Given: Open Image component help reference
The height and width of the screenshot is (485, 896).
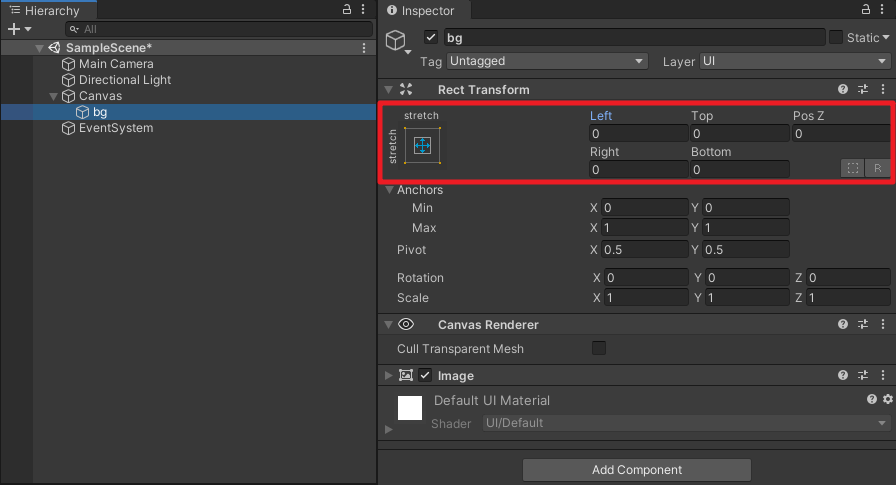Looking at the screenshot, I should point(843,375).
